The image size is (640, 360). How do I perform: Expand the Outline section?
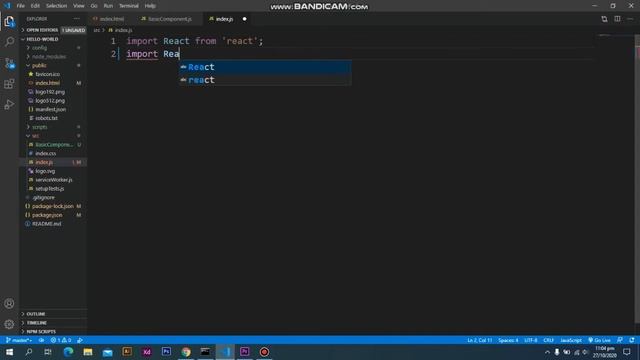53,314
